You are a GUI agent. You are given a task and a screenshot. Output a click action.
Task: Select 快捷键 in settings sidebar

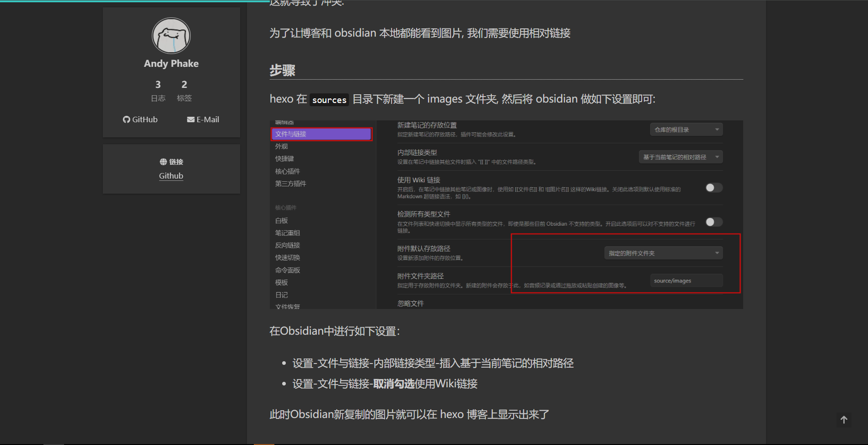284,159
